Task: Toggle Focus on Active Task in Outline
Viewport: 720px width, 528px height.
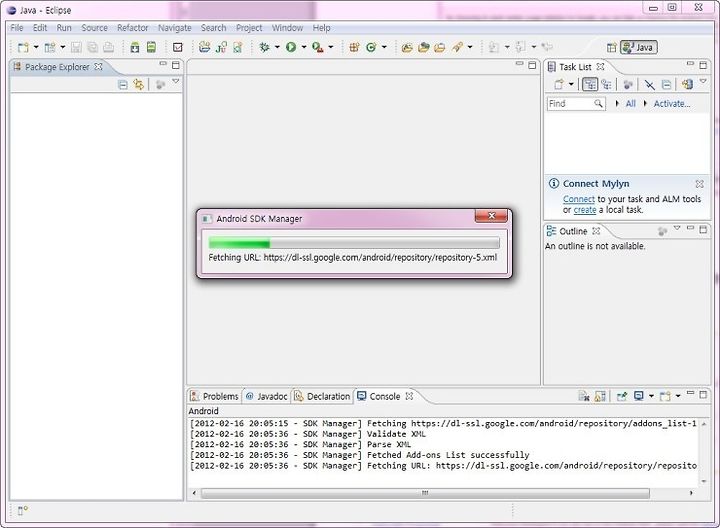Action: (662, 231)
